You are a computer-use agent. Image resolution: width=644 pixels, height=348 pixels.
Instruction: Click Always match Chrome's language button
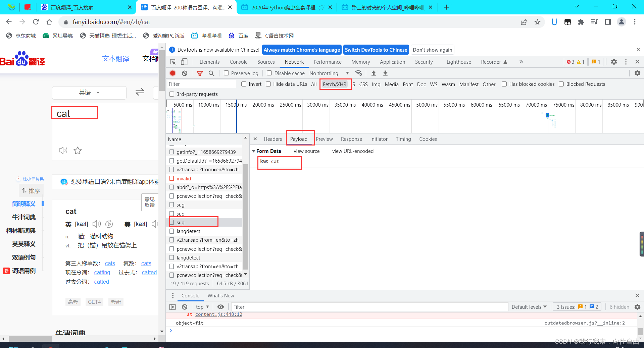[302, 50]
